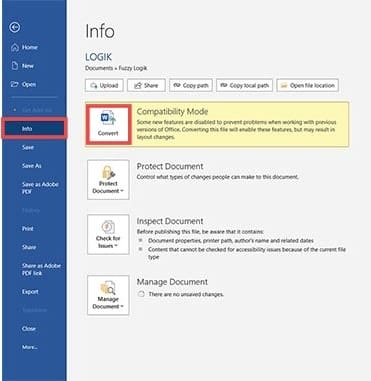Click the New blank page icon
Image resolution: width=371 pixels, height=381 pixels.
[x=15, y=66]
